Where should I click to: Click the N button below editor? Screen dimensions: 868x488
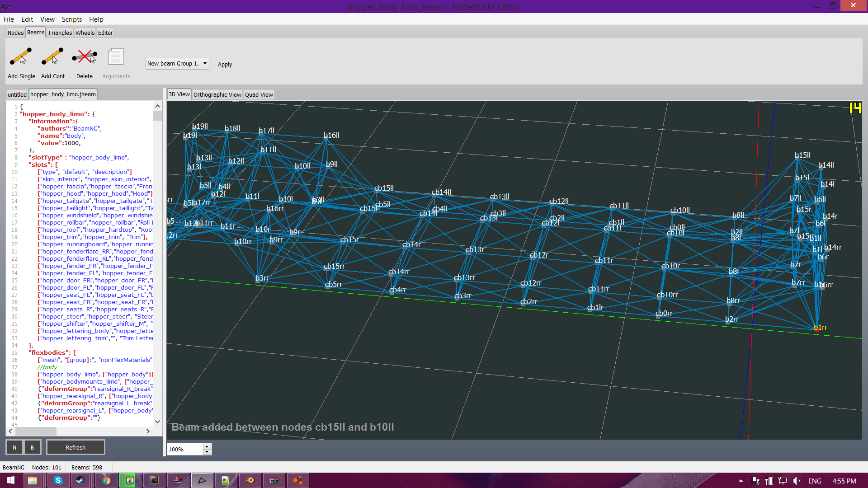click(x=14, y=447)
